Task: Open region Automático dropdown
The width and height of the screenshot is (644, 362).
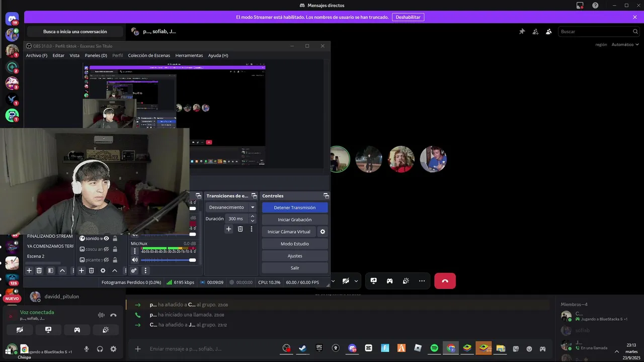Action: coord(625,45)
